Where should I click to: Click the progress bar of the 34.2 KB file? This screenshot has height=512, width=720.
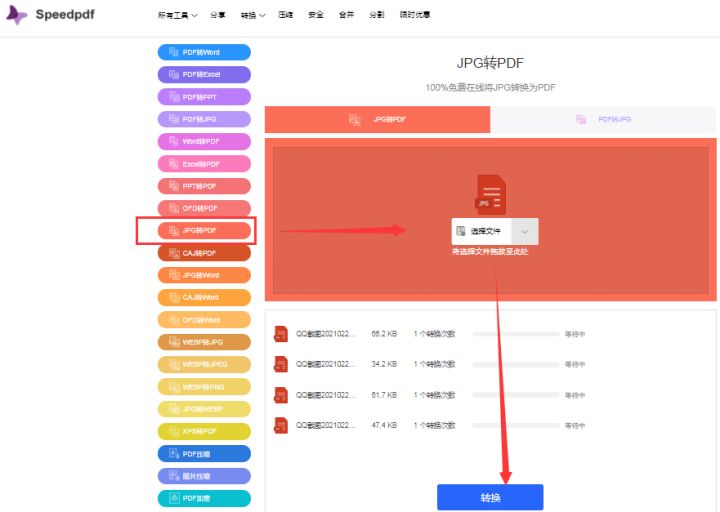(x=516, y=364)
